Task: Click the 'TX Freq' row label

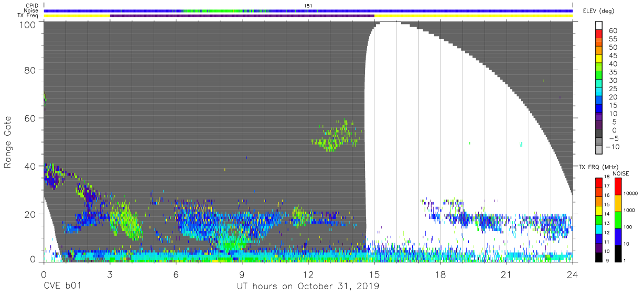Action: click(x=28, y=16)
